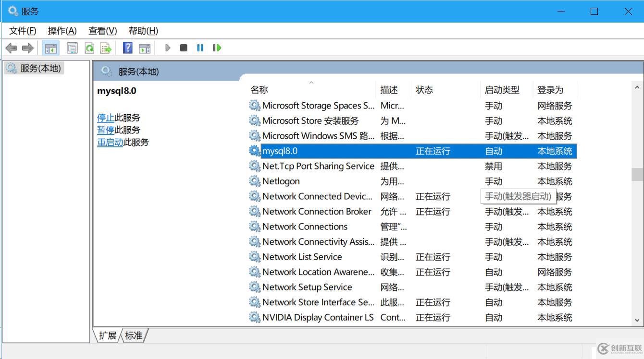The image size is (644, 359).
Task: Click the Back arrow toolbar icon
Action: click(x=11, y=48)
